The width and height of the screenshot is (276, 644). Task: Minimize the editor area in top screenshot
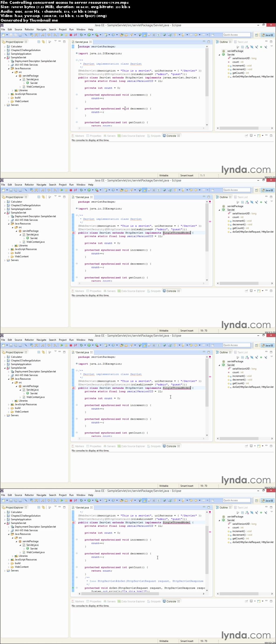point(204,42)
